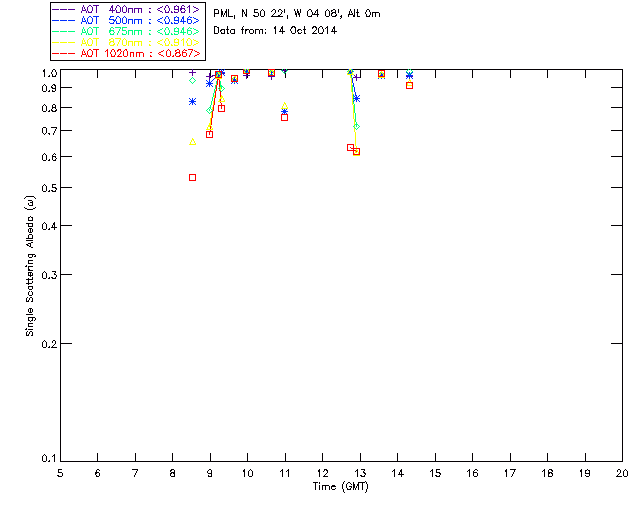640x512 pixels.
Task: Select the yellow triangle data point near 0.65
Action: coord(193,142)
